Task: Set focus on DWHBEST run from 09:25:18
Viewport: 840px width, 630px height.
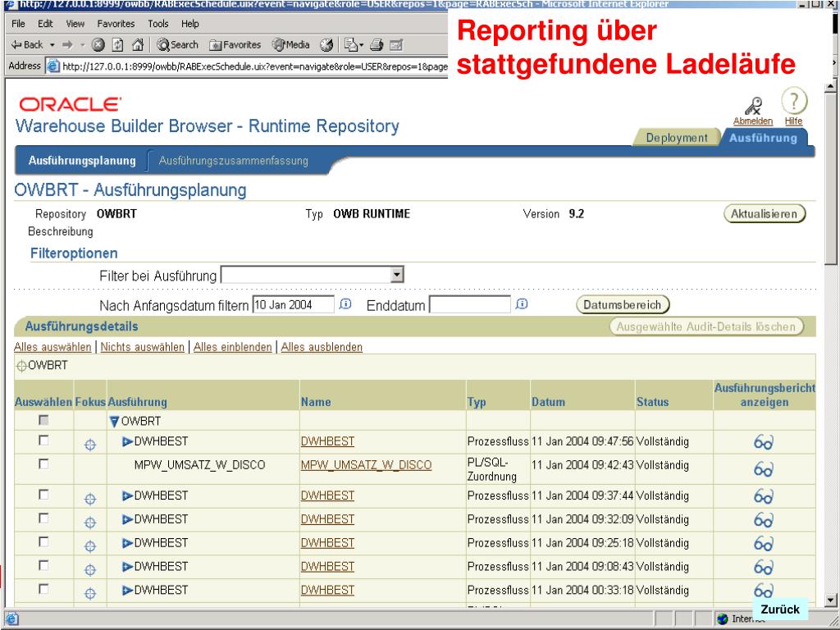Action: coord(90,546)
